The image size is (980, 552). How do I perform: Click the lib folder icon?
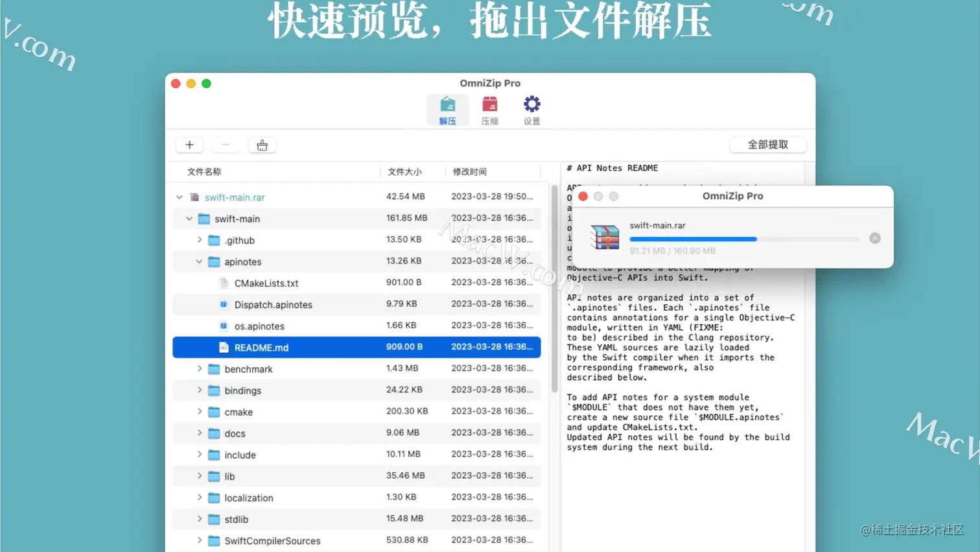(x=214, y=475)
